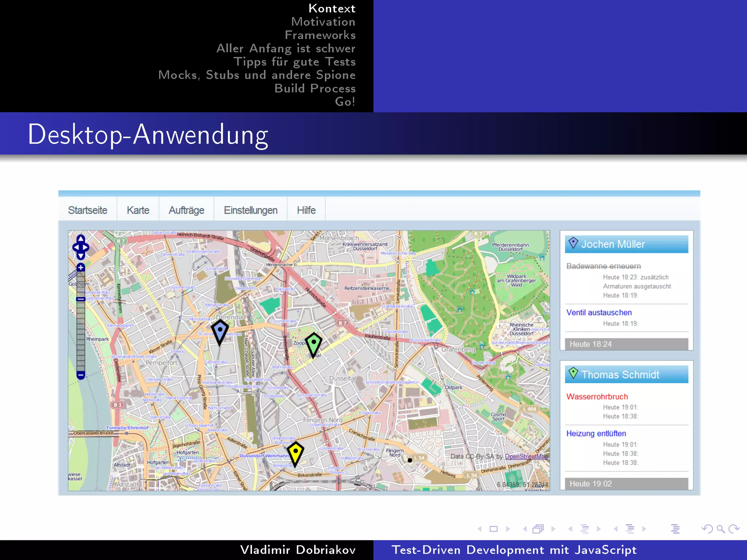Click footer title Test-Driven Development mit JavaScript
747x560 pixels.
coord(514,550)
